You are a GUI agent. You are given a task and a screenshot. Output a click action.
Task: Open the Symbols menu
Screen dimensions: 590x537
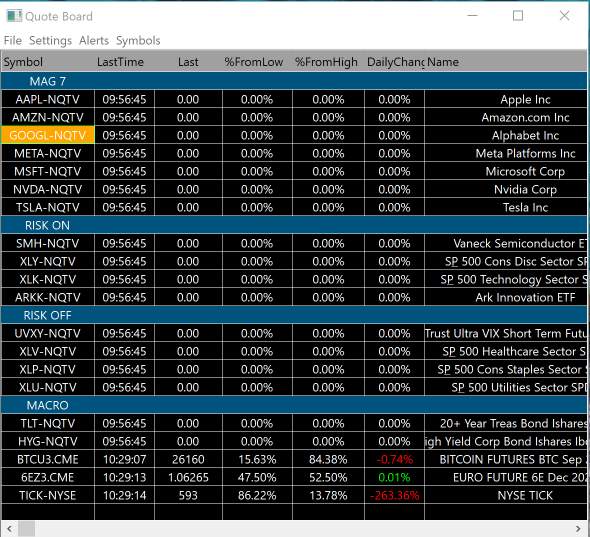[138, 41]
